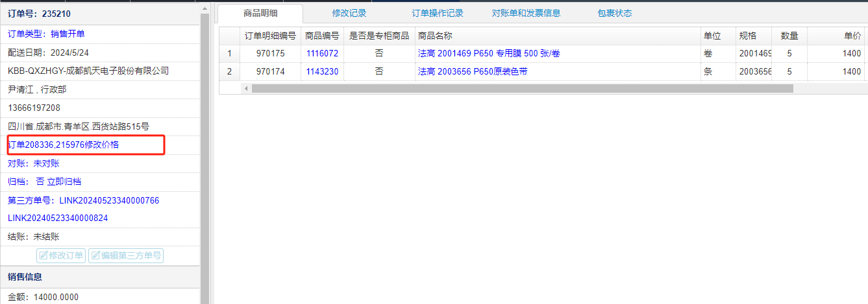Select row number 1 in table
Image resolution: width=868 pixels, height=304 pixels.
[x=229, y=54]
